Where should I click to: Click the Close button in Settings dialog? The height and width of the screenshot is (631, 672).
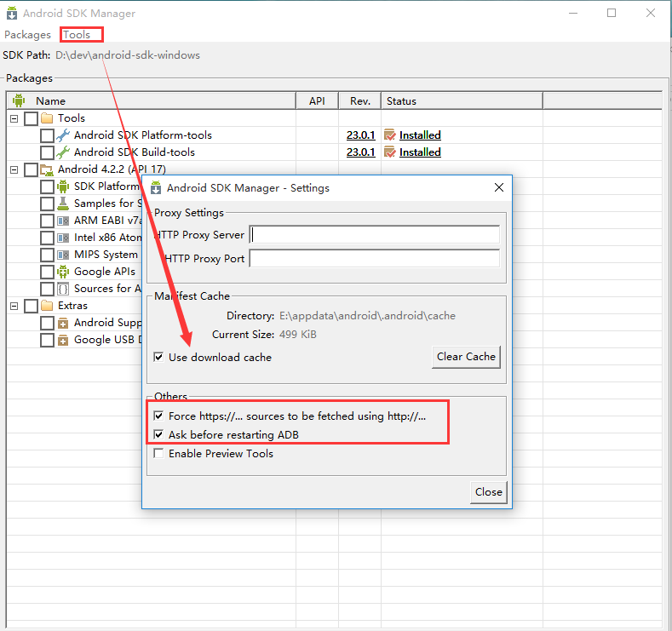click(x=489, y=492)
